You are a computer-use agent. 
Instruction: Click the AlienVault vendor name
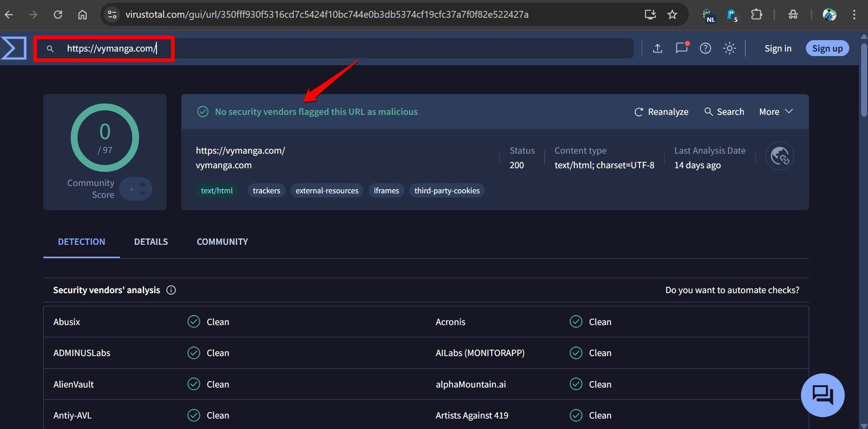(x=73, y=384)
